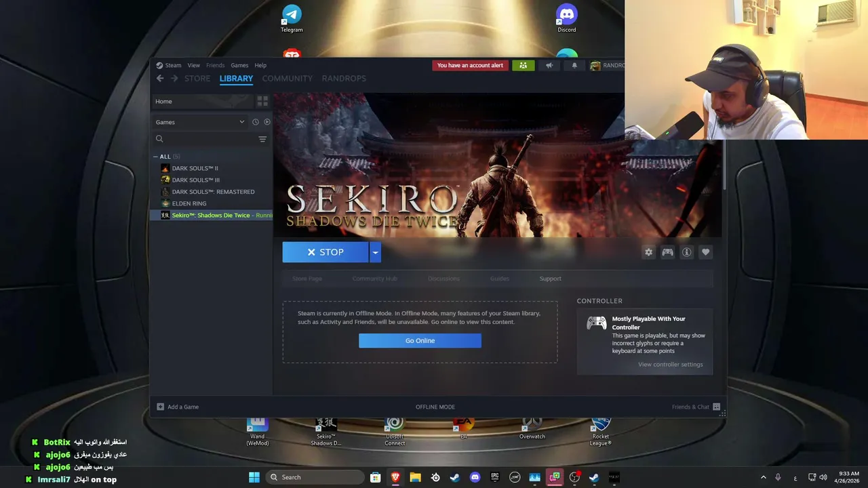
Task: Stop the running Sekiro game
Action: [x=325, y=252]
